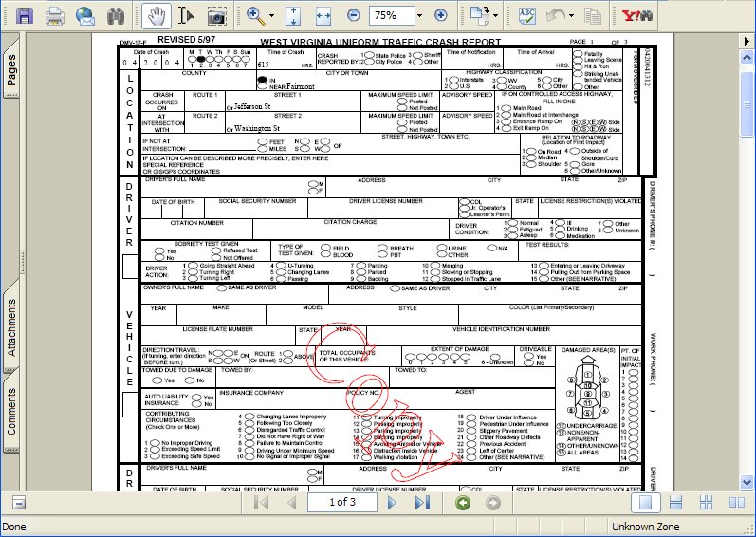Select NEAR city or town option

pyautogui.click(x=263, y=86)
